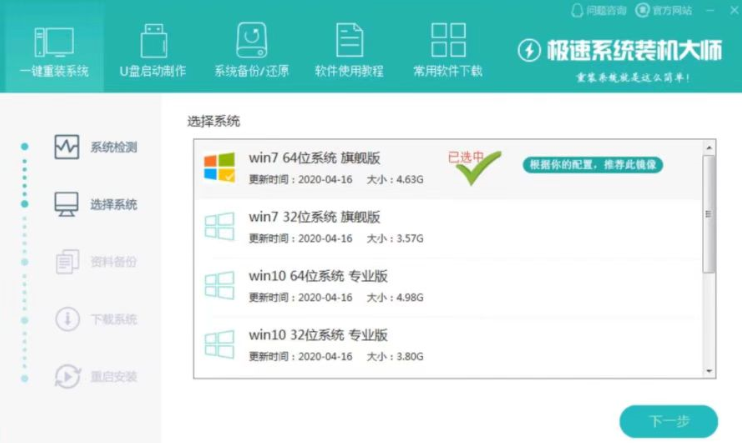Click the 大小:3.80G size text
This screenshot has height=443, width=742.
(395, 356)
